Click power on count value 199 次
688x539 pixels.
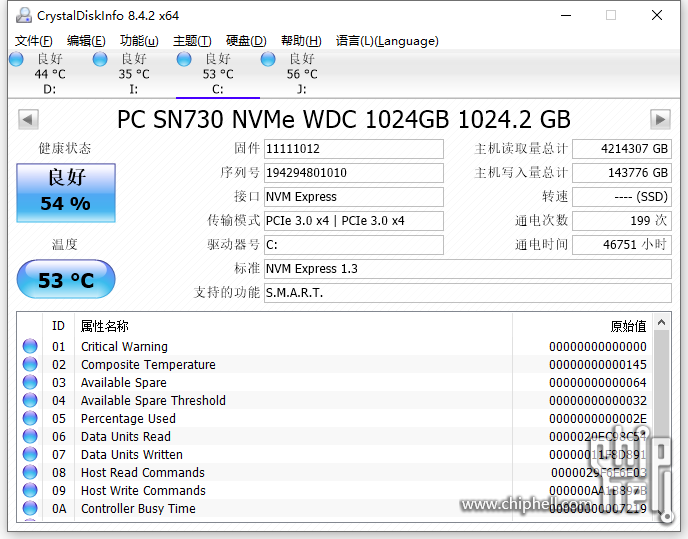(x=622, y=221)
